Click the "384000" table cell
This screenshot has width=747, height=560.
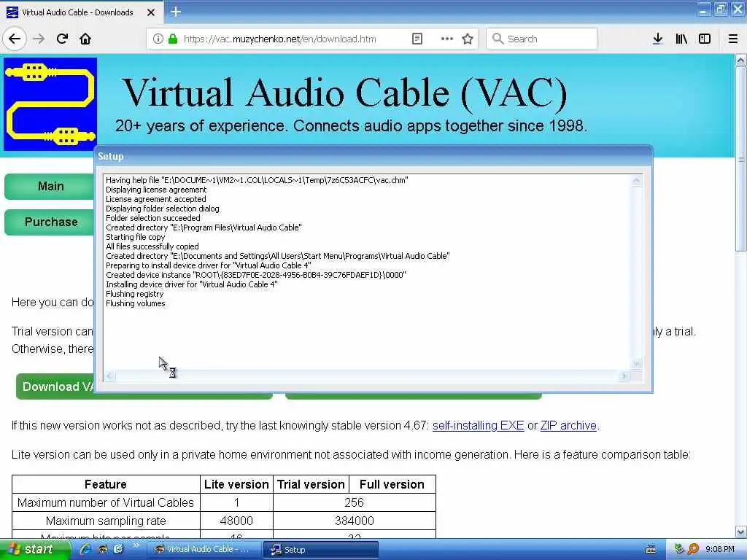click(354, 521)
